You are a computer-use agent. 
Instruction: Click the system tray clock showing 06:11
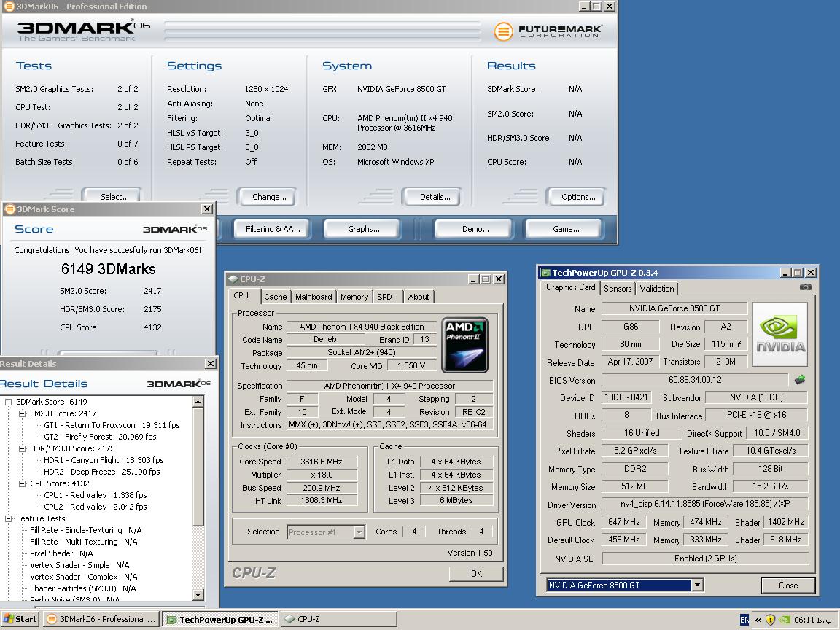(x=812, y=620)
